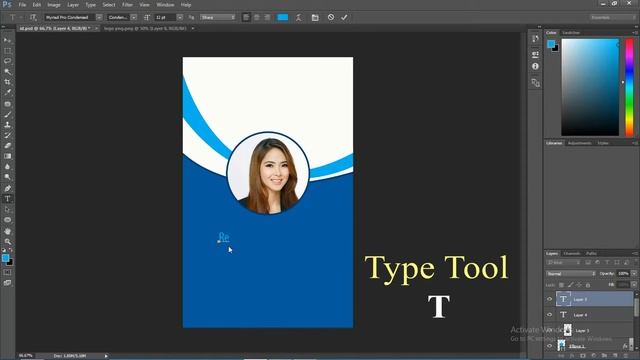This screenshot has width=640, height=360.
Task: Select the Move tool
Action: (7, 40)
